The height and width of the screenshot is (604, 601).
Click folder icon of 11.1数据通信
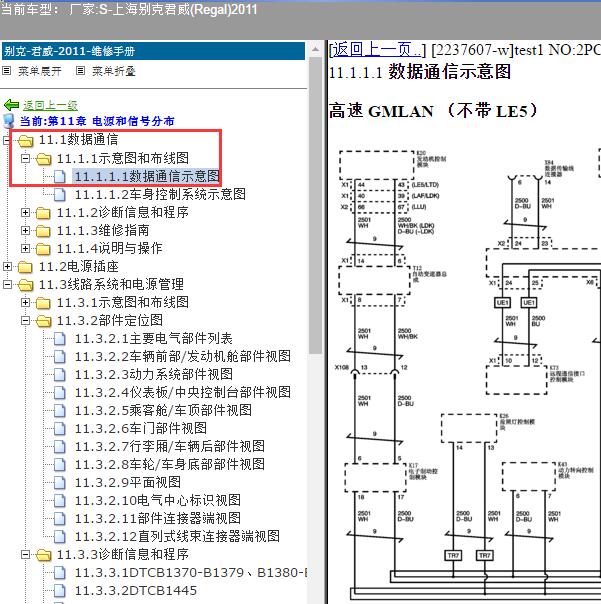(26, 141)
